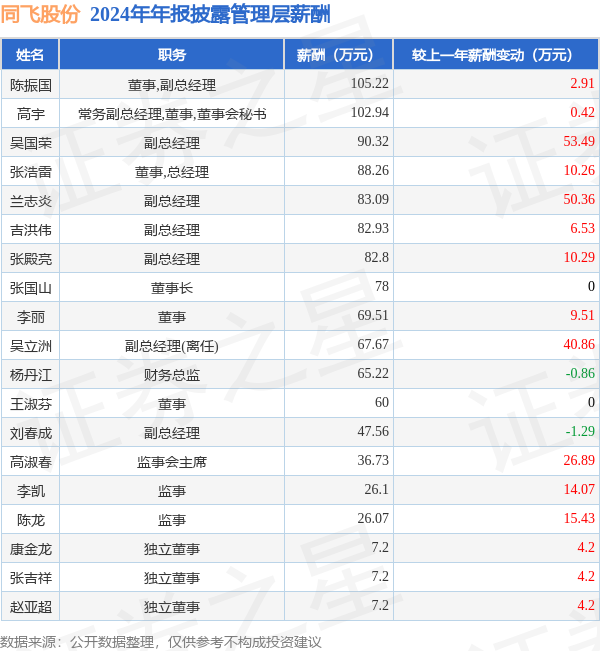Select the name cell 吉洪伟

pyautogui.click(x=31, y=230)
